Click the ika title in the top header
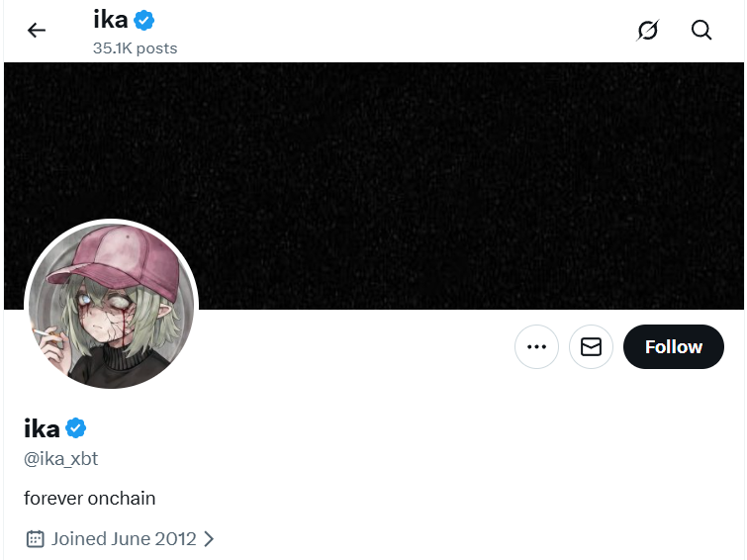Image resolution: width=747 pixels, height=560 pixels. (x=111, y=19)
